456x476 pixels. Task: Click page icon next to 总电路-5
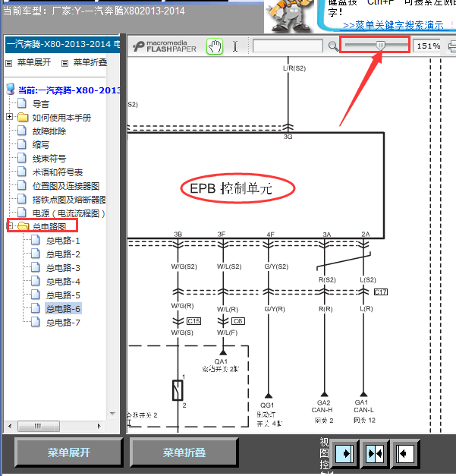[x=36, y=295]
